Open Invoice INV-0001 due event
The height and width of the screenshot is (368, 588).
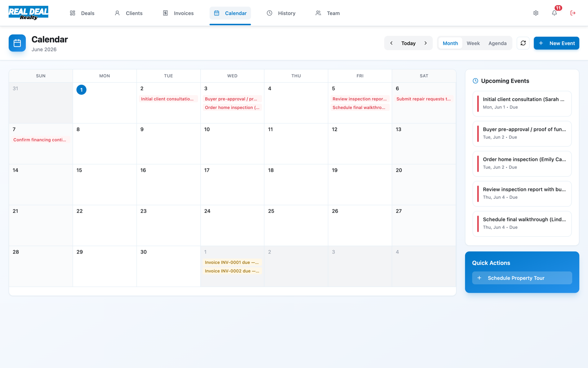pyautogui.click(x=232, y=263)
